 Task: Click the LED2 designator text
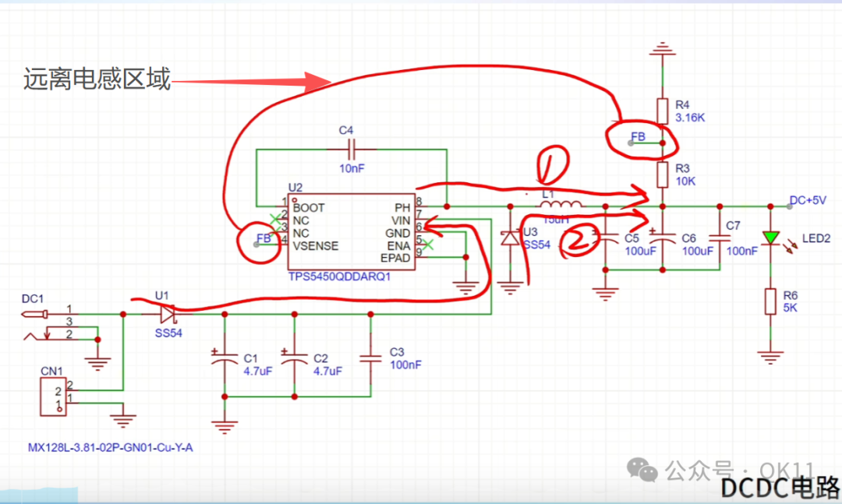[816, 238]
